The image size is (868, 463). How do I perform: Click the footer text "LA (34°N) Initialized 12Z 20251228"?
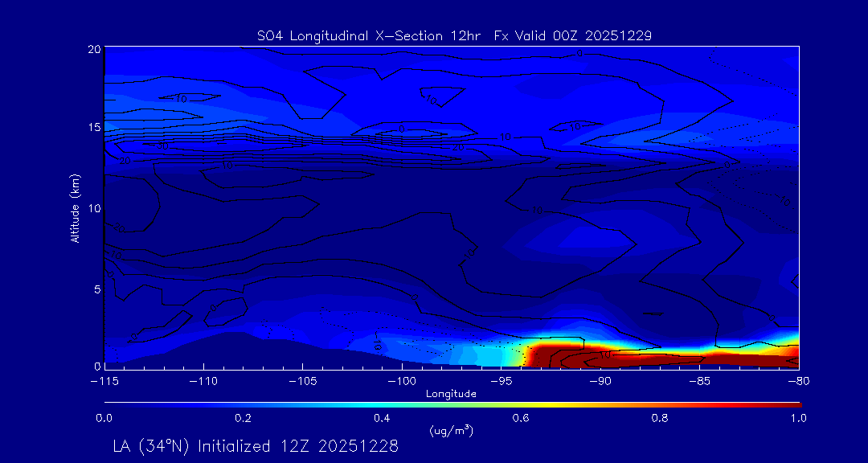pos(256,446)
